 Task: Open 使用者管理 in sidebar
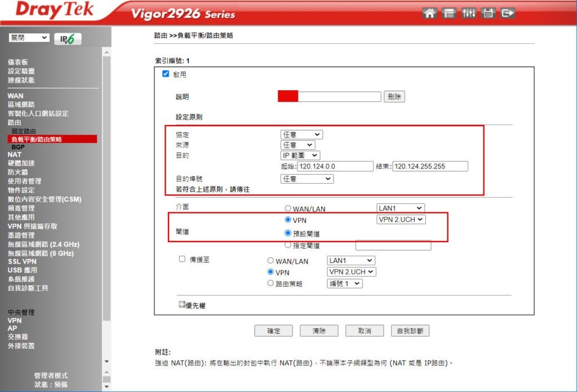(24, 181)
